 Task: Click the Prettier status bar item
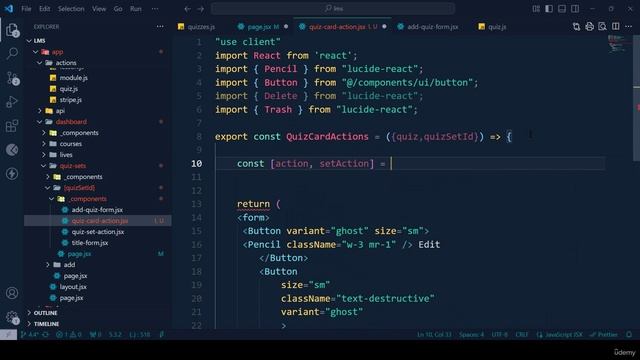tap(604, 334)
